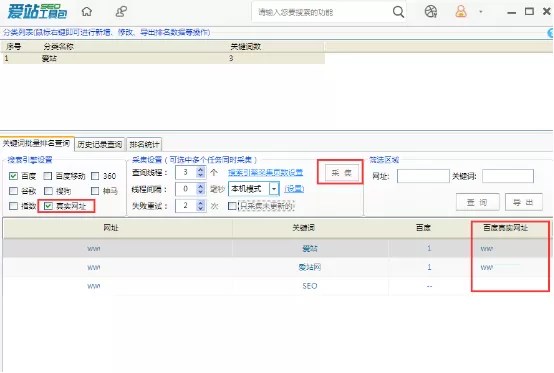Enable the 搜狗 checkbox

[x=48, y=191]
